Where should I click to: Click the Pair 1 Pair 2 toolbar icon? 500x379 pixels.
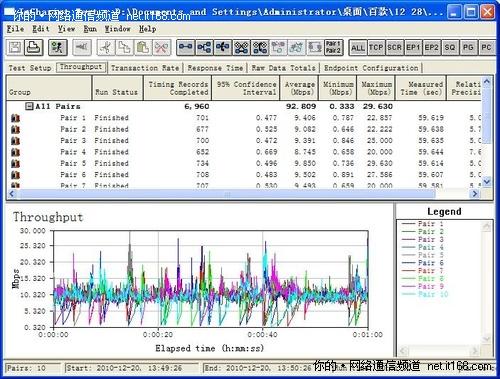[x=333, y=48]
